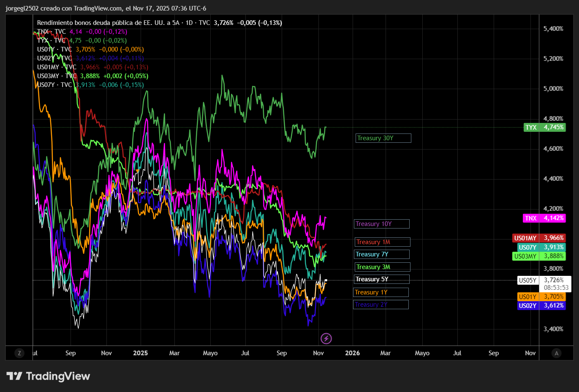
Task: Select the Treasury 30Y label box
Action: pos(383,138)
